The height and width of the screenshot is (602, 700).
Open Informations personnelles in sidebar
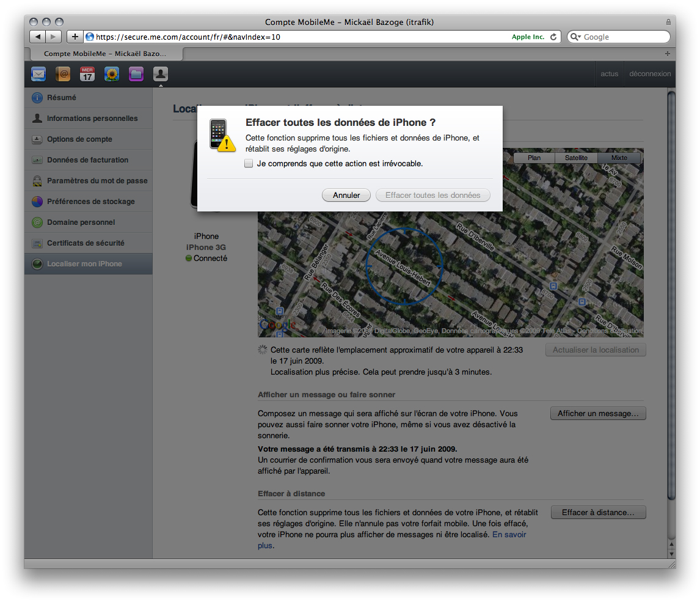point(89,119)
